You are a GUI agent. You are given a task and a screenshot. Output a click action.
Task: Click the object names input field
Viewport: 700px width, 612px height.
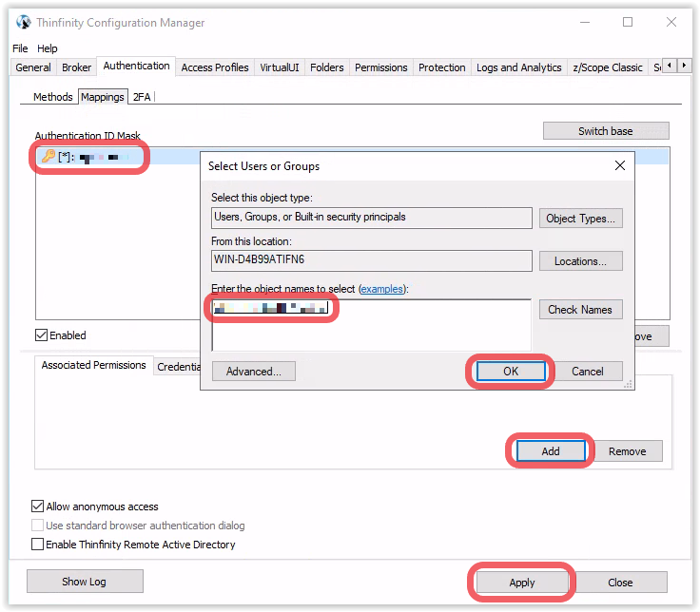click(372, 325)
